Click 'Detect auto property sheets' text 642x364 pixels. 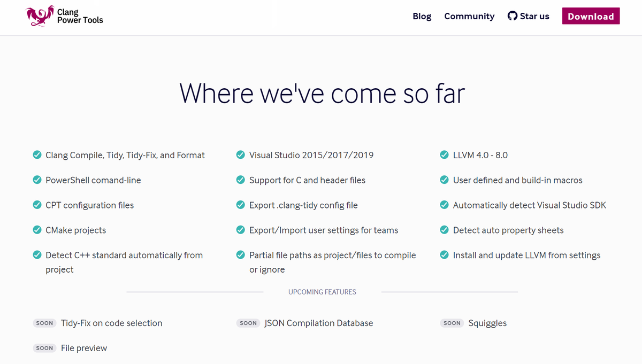(508, 230)
